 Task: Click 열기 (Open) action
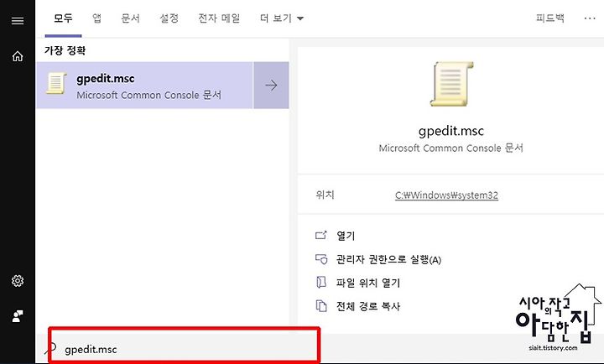[346, 236]
